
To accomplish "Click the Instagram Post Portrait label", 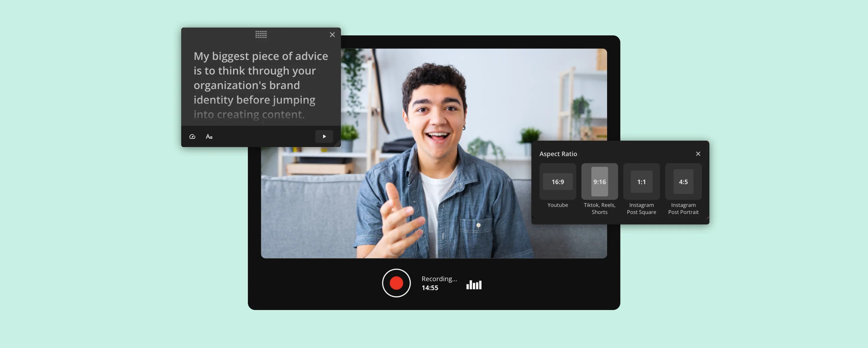I will tap(683, 209).
